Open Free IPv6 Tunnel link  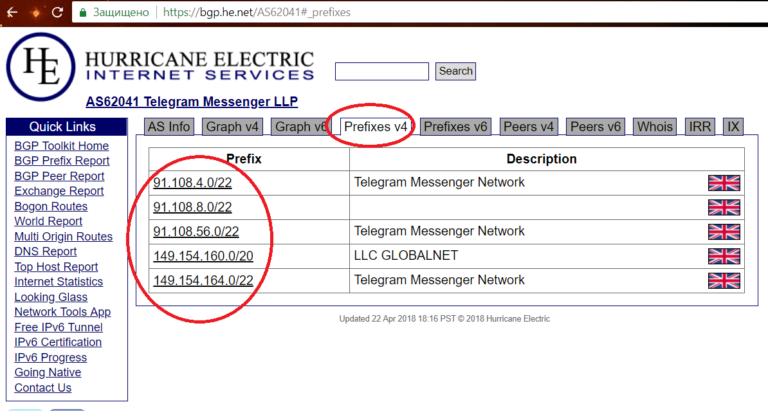[x=58, y=327]
